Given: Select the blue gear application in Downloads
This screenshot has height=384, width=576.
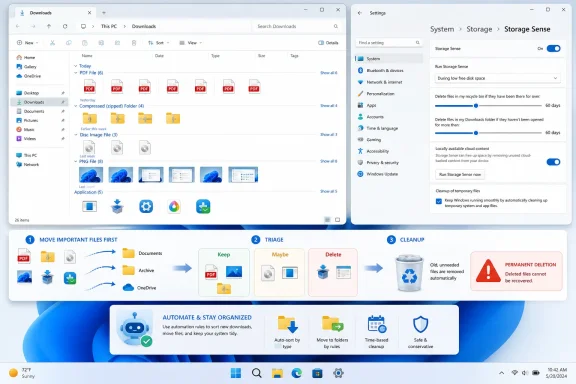Looking at the screenshot, I should pos(146,207).
